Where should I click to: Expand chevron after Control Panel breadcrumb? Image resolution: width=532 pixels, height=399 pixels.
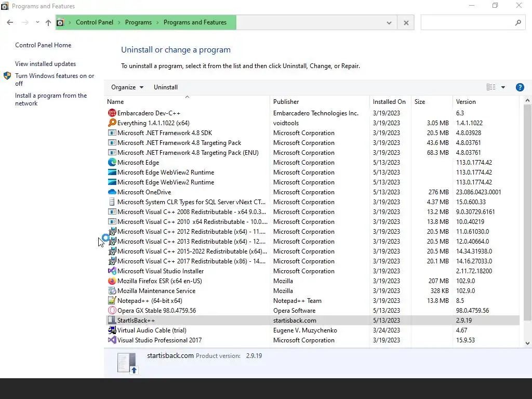[x=119, y=22]
